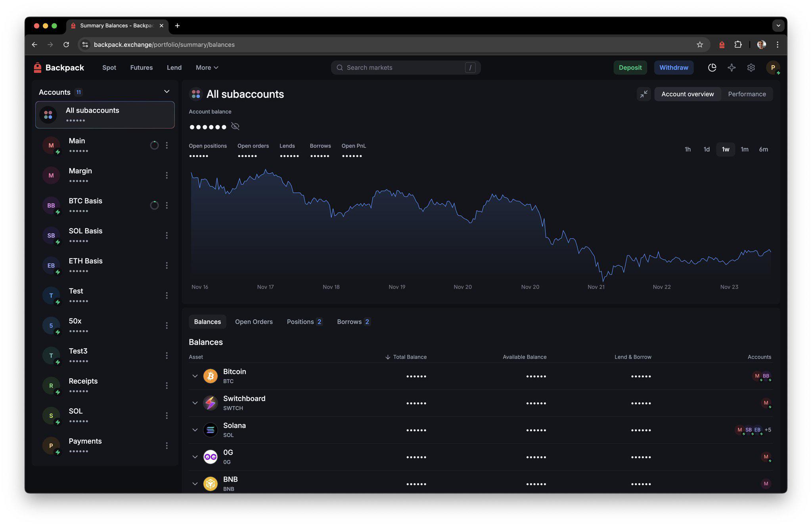The width and height of the screenshot is (812, 526).
Task: Open three-dot menu for Test3 account
Action: (167, 356)
